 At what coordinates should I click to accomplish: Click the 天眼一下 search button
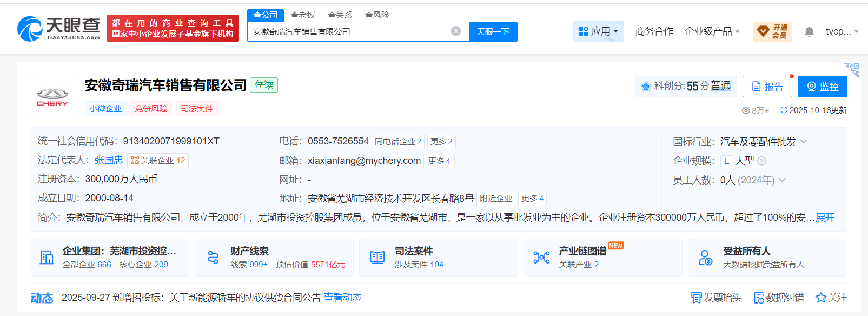[493, 31]
